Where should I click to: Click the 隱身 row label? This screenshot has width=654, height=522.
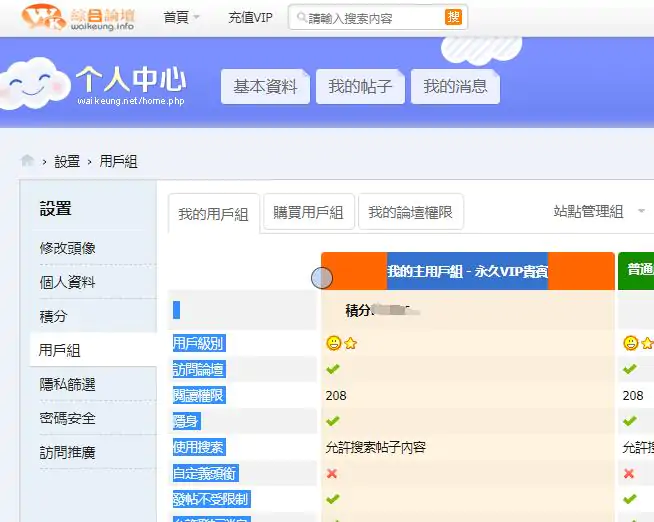(186, 421)
